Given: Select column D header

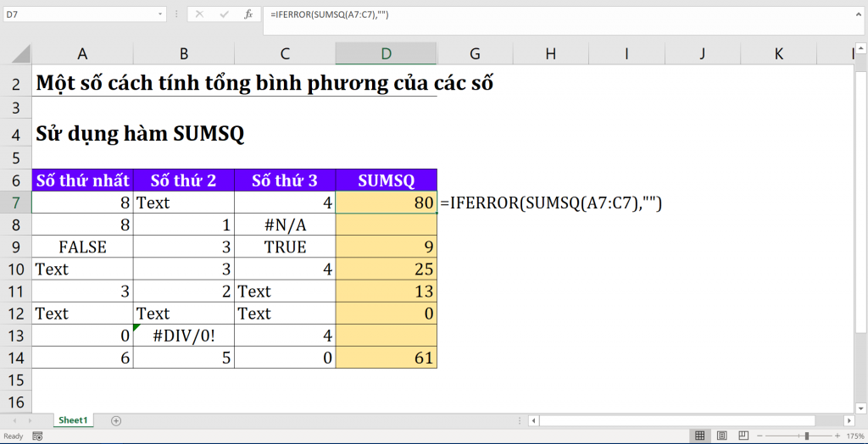Looking at the screenshot, I should coord(386,54).
